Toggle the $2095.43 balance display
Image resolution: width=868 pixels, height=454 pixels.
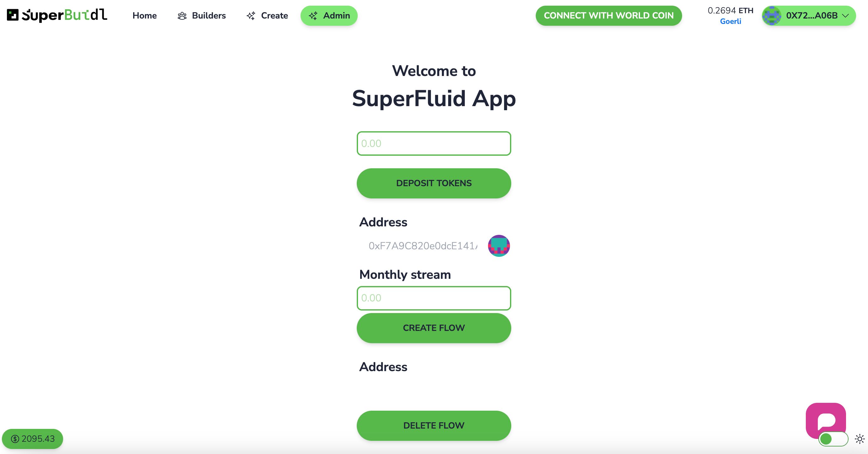click(33, 439)
